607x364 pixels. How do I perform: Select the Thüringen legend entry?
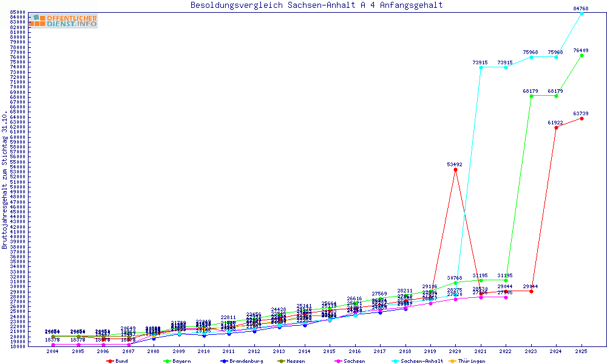click(x=469, y=361)
